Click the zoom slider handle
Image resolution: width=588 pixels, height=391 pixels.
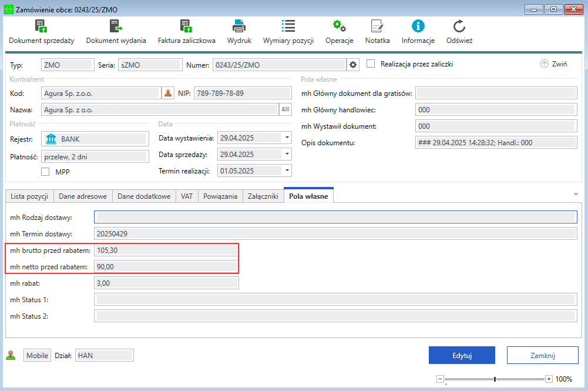pos(495,379)
